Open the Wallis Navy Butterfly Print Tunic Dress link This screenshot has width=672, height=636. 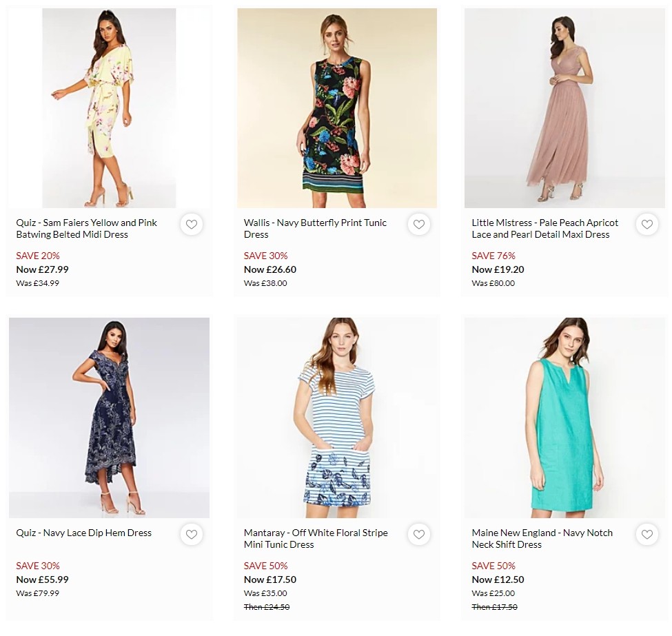pyautogui.click(x=315, y=228)
